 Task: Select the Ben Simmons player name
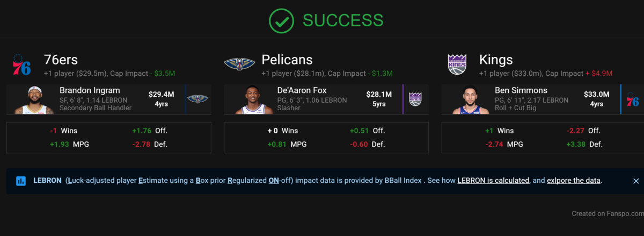[521, 90]
